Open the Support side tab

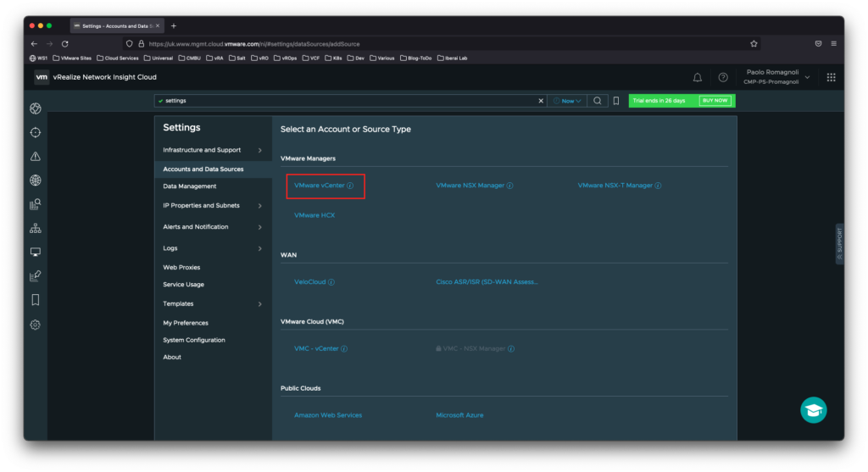(x=840, y=244)
